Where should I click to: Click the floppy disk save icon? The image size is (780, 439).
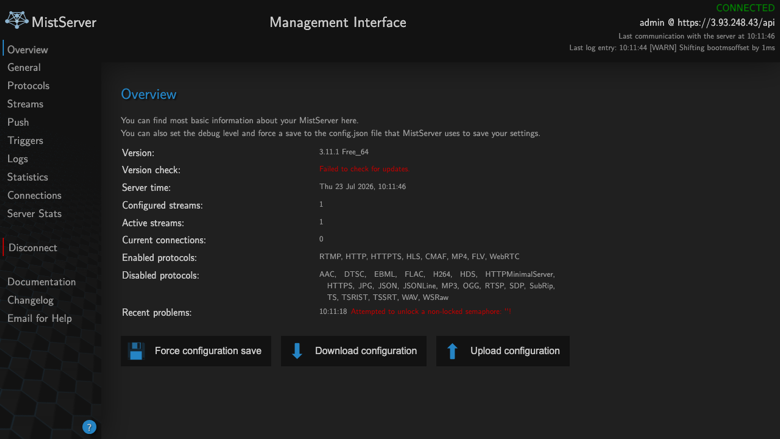click(x=136, y=351)
